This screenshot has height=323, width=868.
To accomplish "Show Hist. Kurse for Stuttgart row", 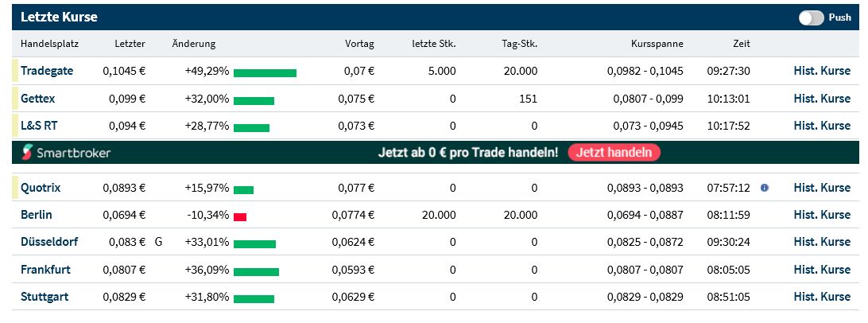I will click(x=822, y=297).
